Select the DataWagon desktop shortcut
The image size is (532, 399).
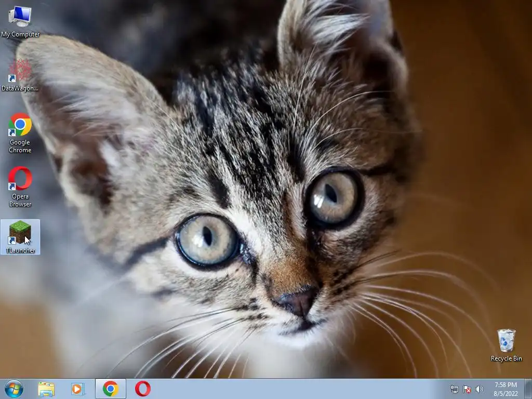20,75
